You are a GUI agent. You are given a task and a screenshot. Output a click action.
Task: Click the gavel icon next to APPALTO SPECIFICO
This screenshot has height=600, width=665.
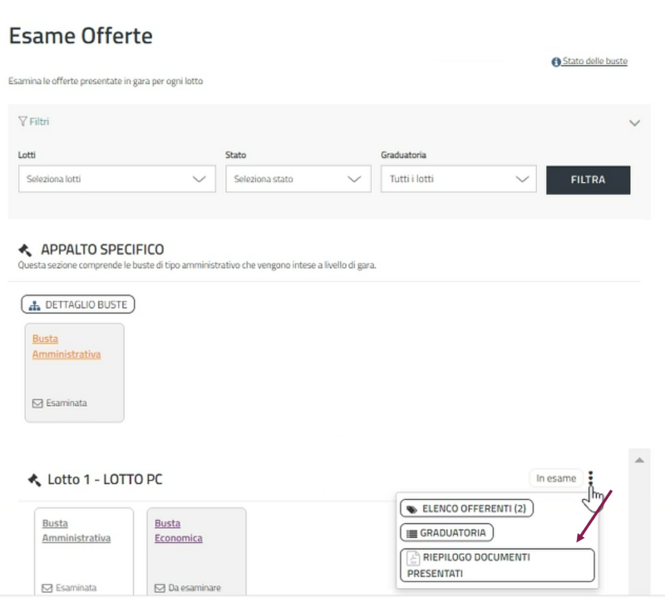point(25,249)
